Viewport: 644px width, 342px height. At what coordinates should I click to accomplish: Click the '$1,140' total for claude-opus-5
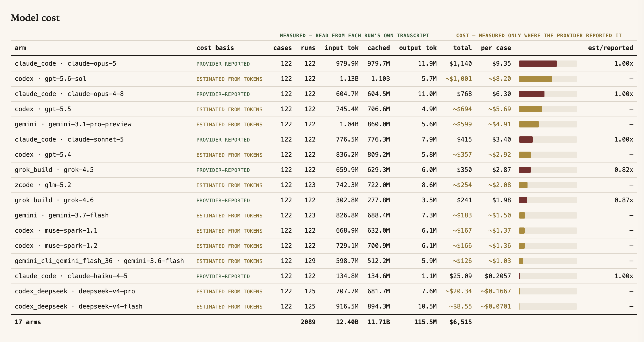coord(461,64)
